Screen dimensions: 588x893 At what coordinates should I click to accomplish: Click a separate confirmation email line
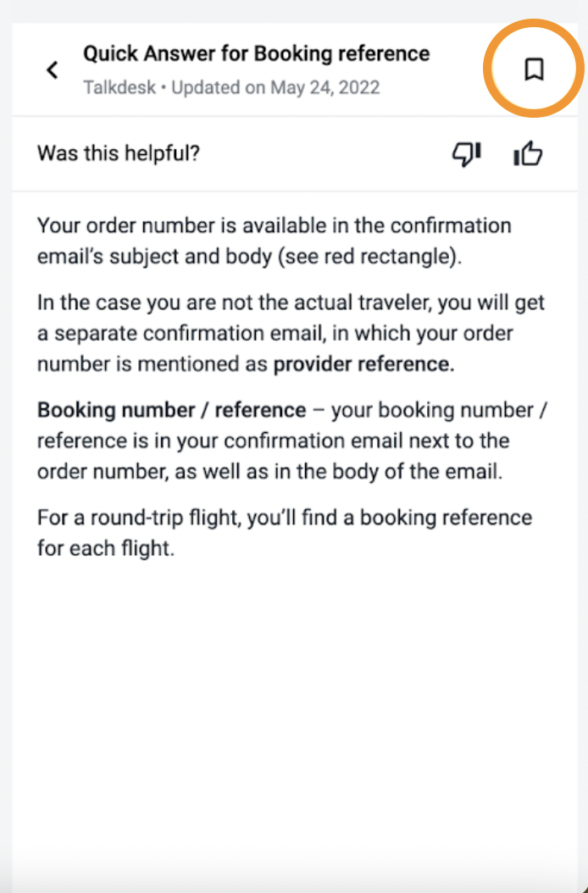[x=275, y=333]
